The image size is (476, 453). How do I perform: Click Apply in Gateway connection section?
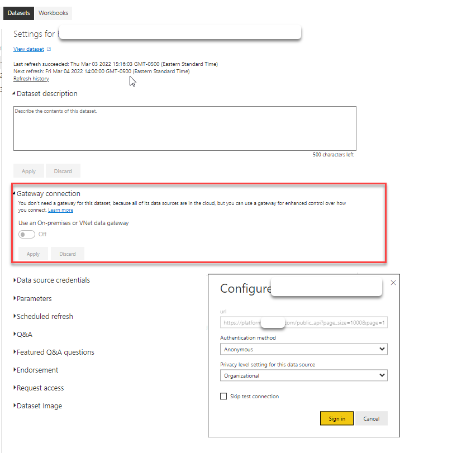click(33, 254)
